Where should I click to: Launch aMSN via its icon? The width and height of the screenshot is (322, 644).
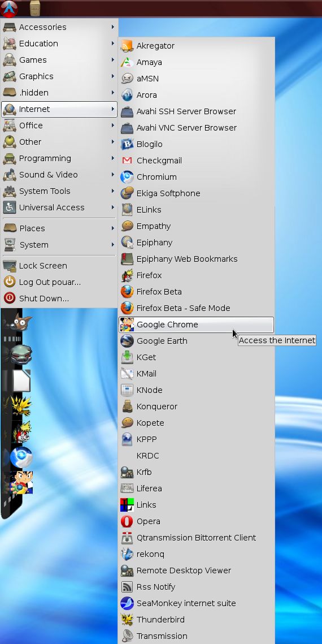coord(127,79)
